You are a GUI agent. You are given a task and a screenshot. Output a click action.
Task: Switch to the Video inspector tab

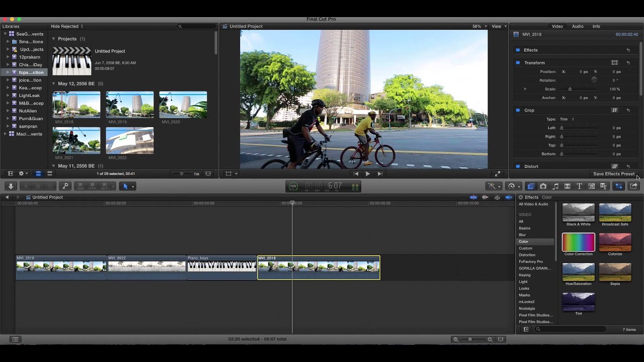(557, 26)
